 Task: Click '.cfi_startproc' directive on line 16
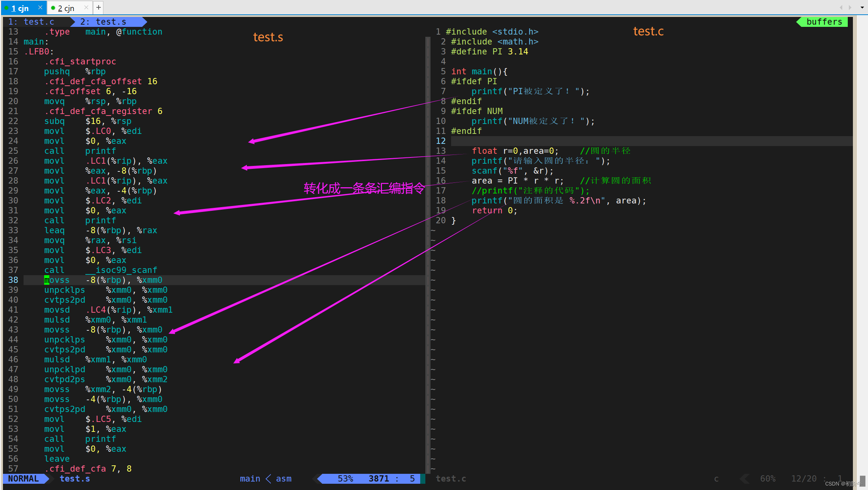[x=80, y=61]
